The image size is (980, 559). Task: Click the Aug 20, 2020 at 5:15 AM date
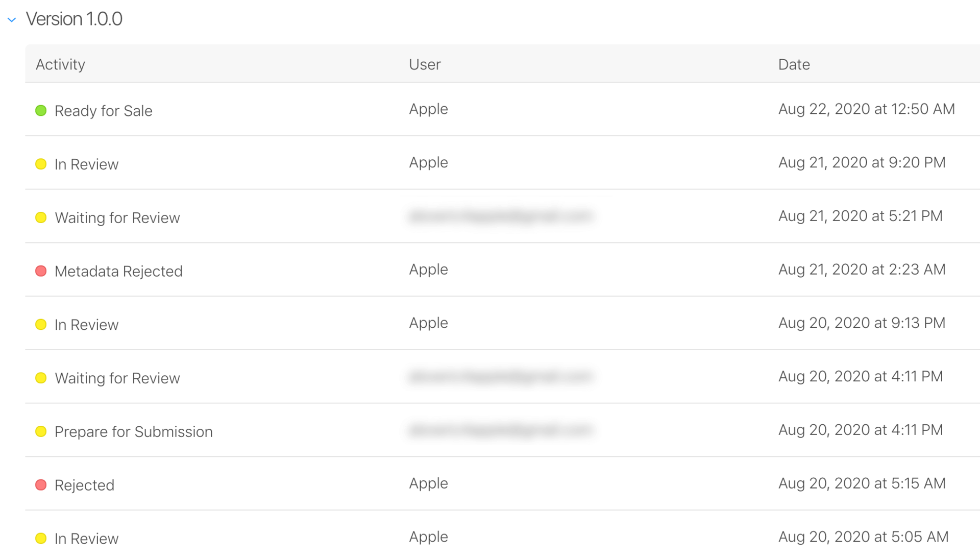tap(862, 483)
